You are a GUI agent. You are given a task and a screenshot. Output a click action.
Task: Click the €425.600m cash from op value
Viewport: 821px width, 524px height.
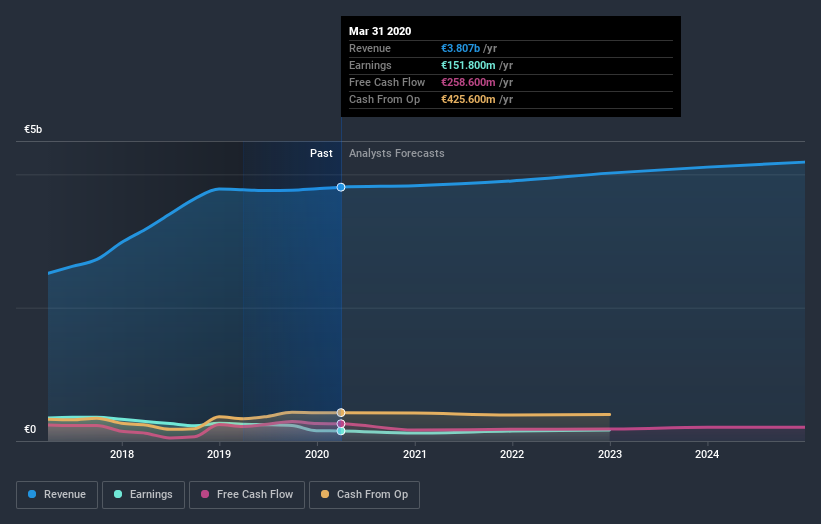468,99
